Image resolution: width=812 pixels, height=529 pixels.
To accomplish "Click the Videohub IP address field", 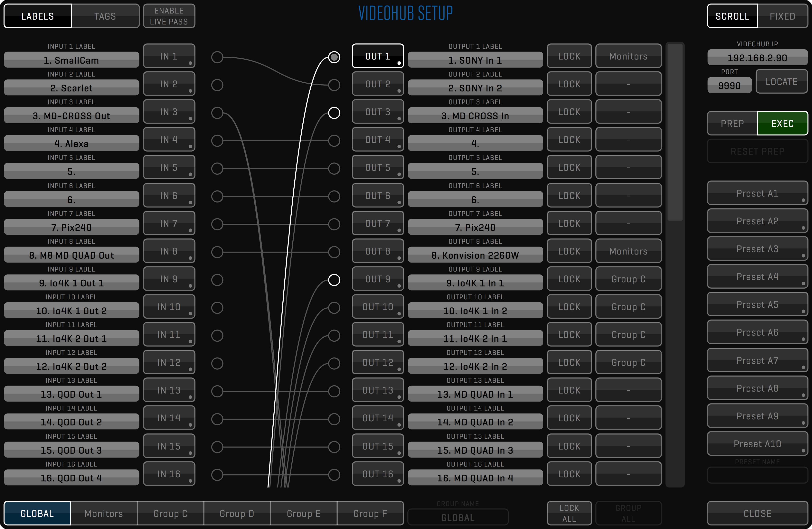I will [757, 58].
